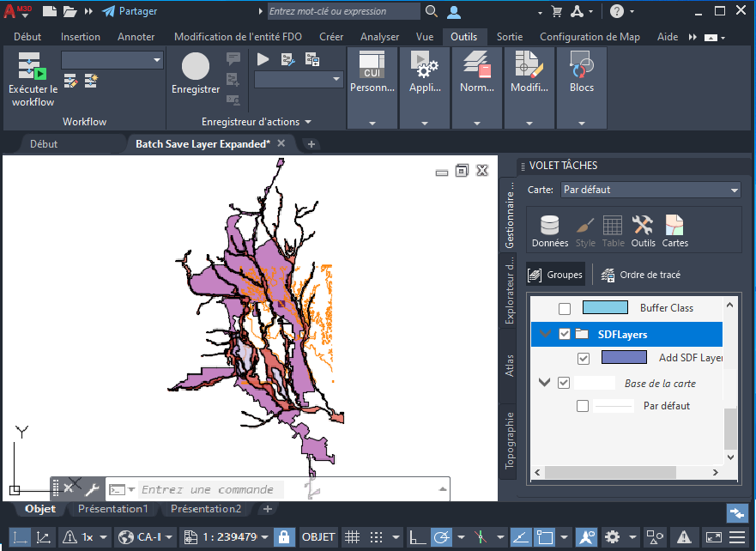Click the play action macro icon
This screenshot has width=756, height=551.
point(263,59)
